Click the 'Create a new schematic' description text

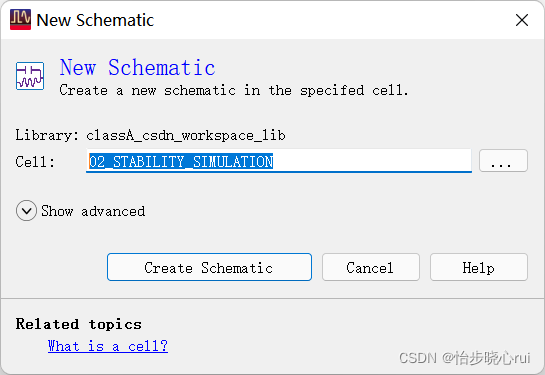click(x=234, y=90)
